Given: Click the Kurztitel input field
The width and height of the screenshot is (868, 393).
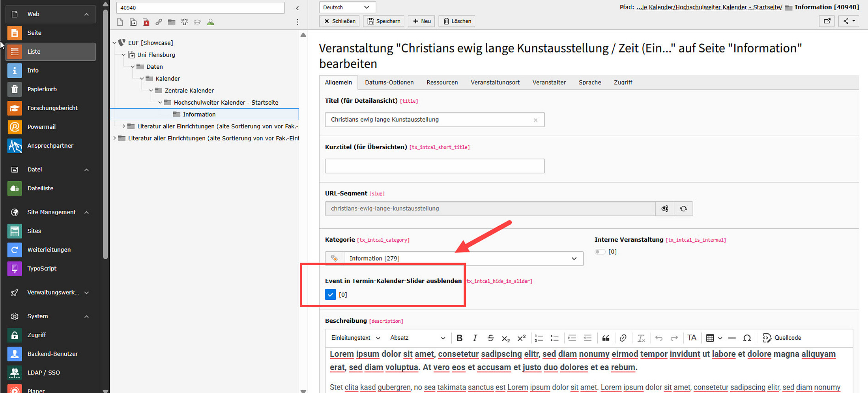Looking at the screenshot, I should pos(434,166).
